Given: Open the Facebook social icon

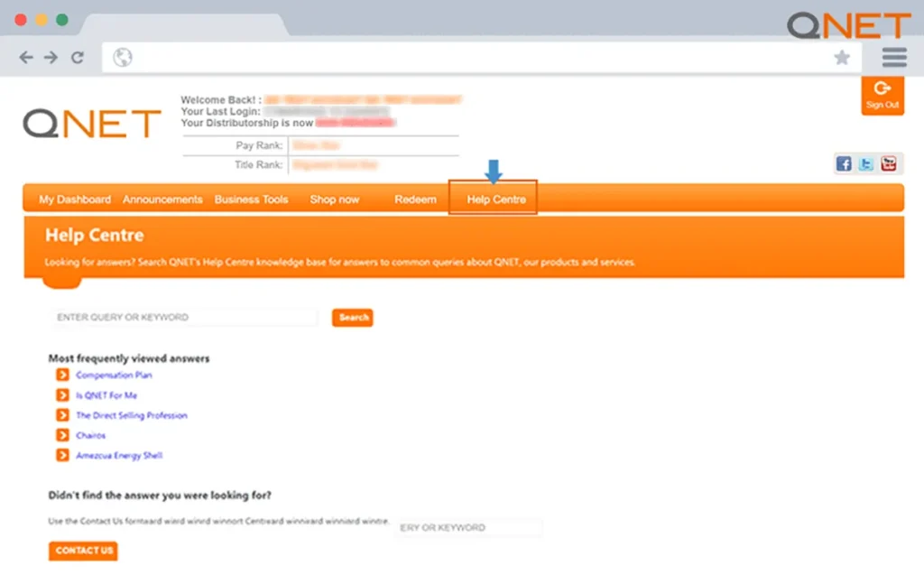Looking at the screenshot, I should click(x=844, y=163).
